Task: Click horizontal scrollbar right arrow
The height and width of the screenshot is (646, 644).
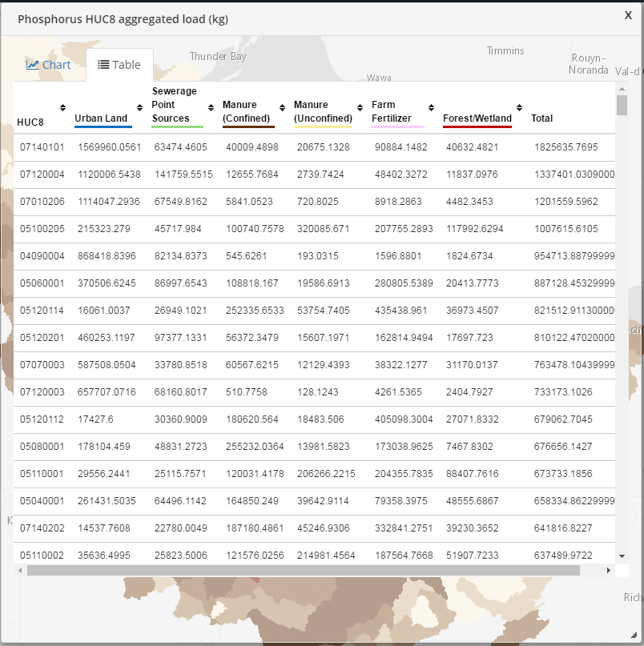Action: pyautogui.click(x=609, y=571)
